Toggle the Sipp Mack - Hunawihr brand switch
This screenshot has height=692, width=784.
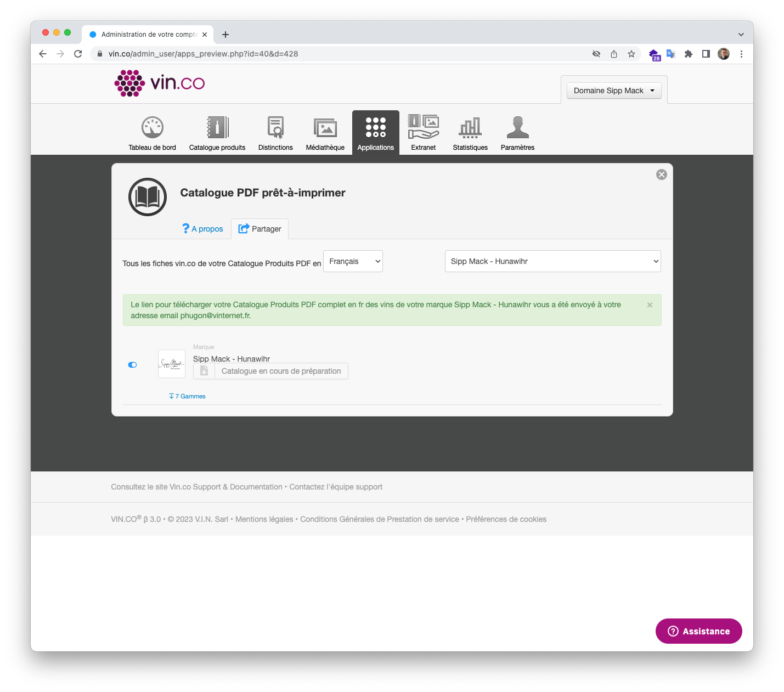click(x=132, y=365)
